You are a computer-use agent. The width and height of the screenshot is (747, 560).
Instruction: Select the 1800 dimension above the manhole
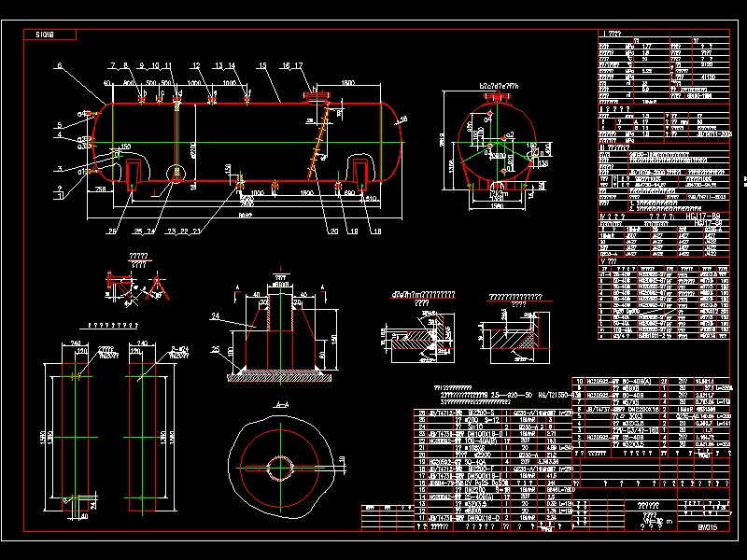tap(346, 81)
